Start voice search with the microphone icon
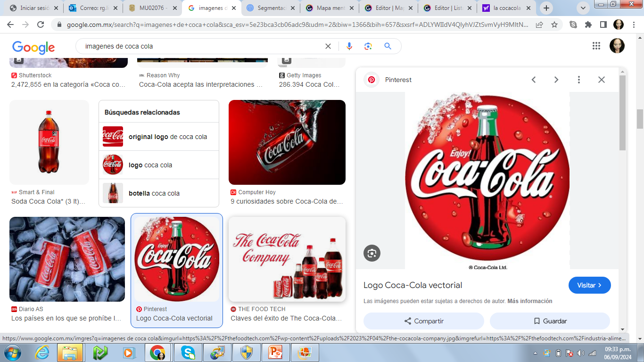 pyautogui.click(x=348, y=46)
